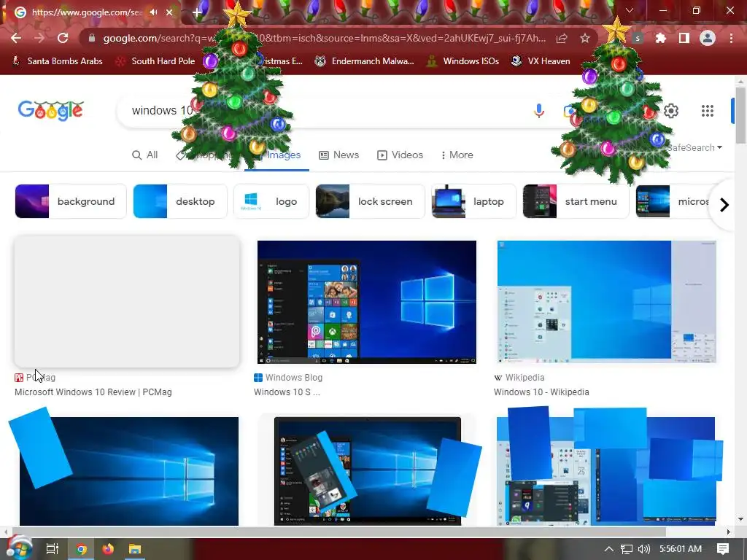Image resolution: width=747 pixels, height=560 pixels.
Task: Mute the tab using the speaker icon
Action: [x=153, y=12]
